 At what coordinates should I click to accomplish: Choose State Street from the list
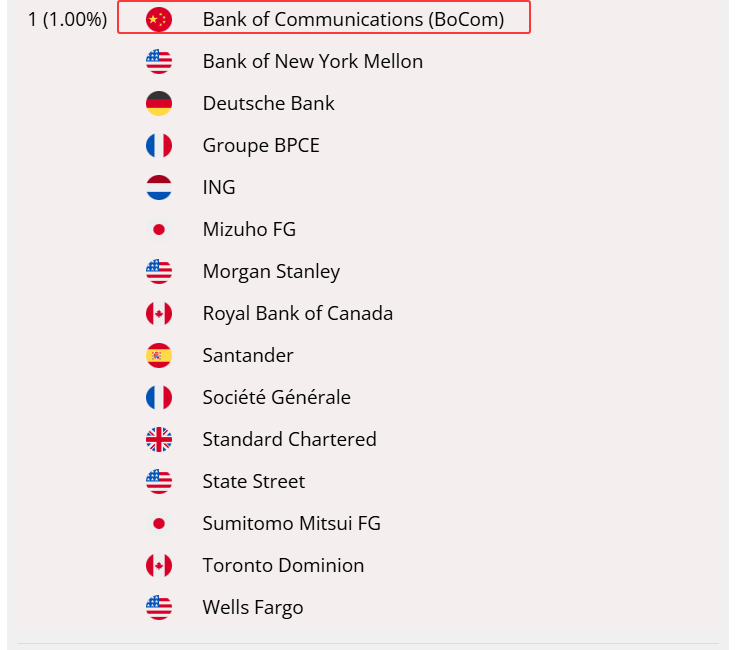[253, 481]
